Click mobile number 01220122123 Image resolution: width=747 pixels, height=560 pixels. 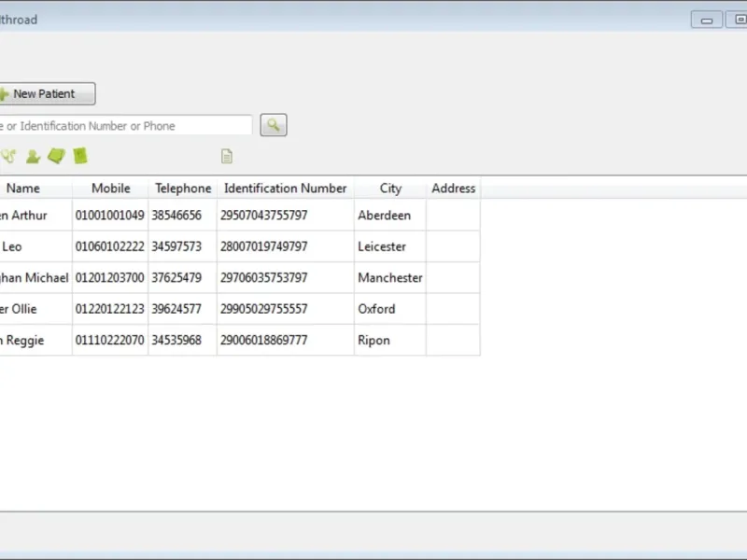coord(109,309)
